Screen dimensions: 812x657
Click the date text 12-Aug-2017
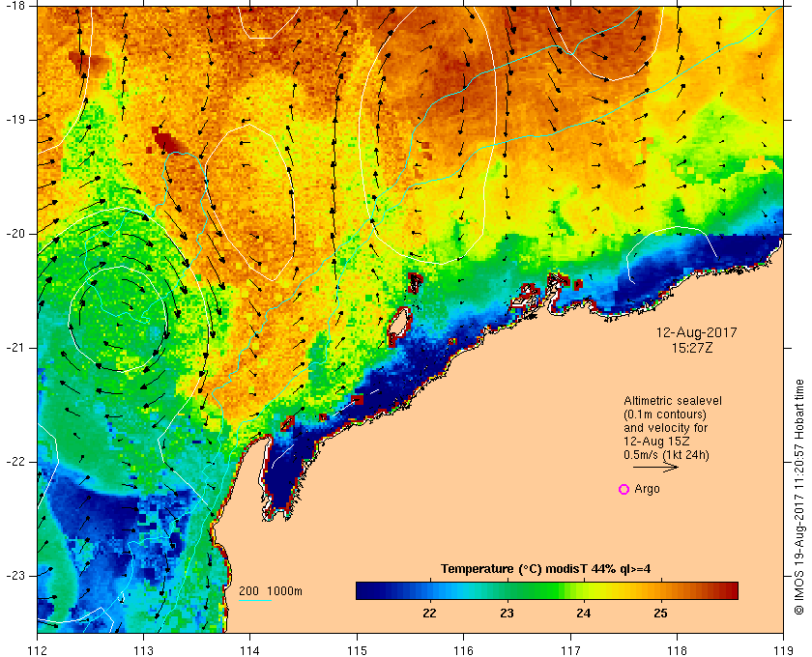[x=697, y=332]
